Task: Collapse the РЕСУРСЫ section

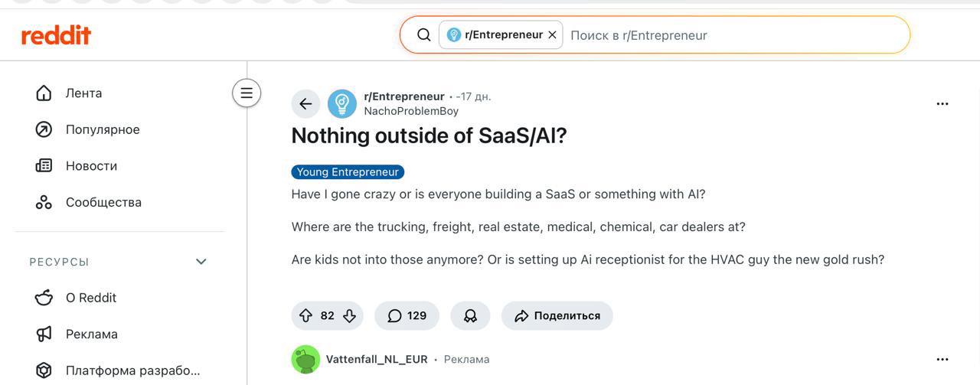Action: (x=201, y=262)
